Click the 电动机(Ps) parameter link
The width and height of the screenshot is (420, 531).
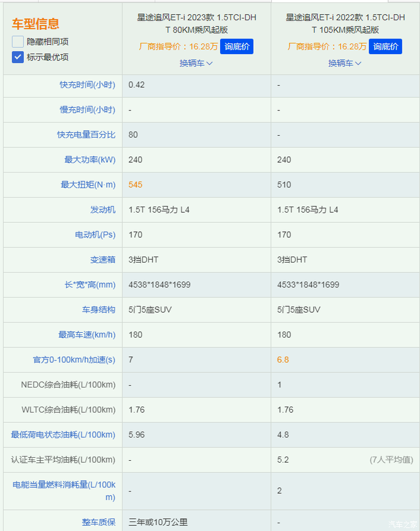click(x=95, y=235)
